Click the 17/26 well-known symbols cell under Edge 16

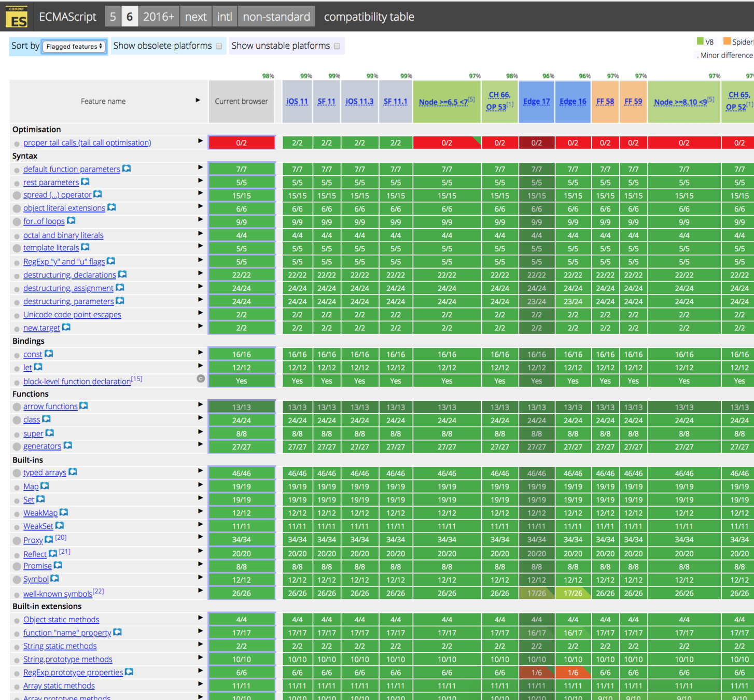coord(573,593)
